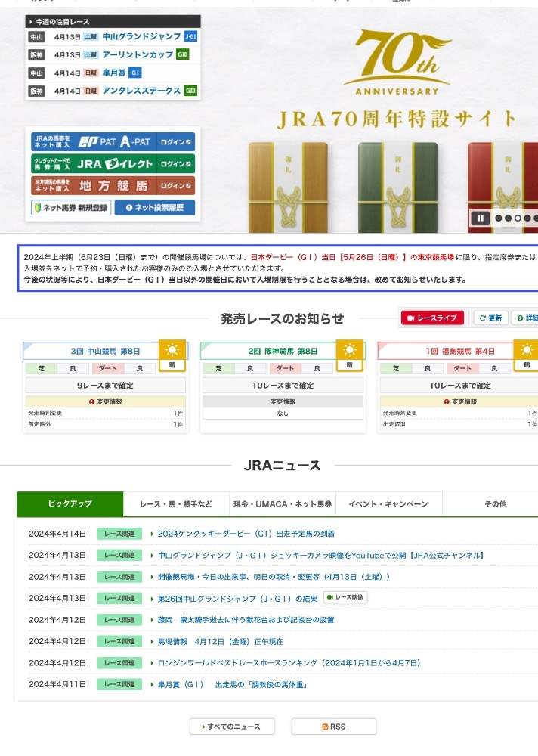Open the 70th Anniversary logo banner
This screenshot has height=756, width=538.
click(397, 62)
